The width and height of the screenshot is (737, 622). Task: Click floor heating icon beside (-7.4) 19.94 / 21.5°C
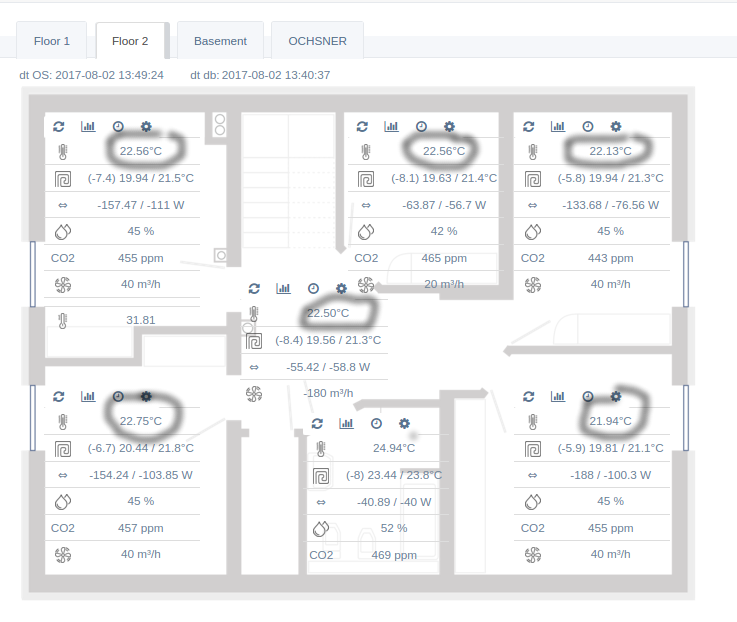pos(63,179)
